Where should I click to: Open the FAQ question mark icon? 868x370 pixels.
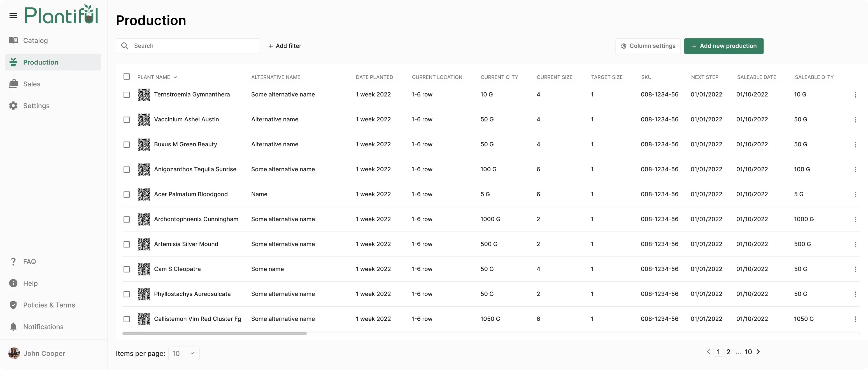pos(13,262)
